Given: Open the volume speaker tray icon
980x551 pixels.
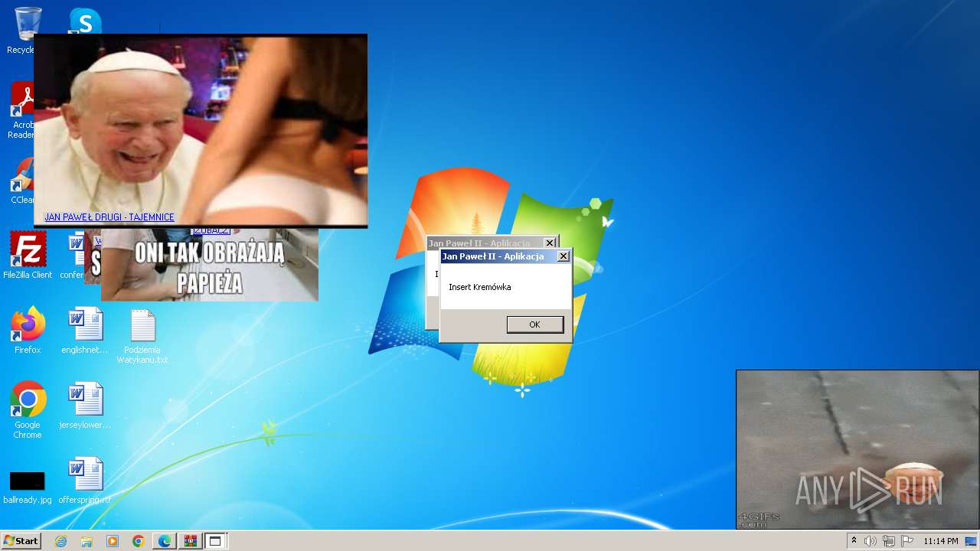Looking at the screenshot, I should click(x=871, y=541).
